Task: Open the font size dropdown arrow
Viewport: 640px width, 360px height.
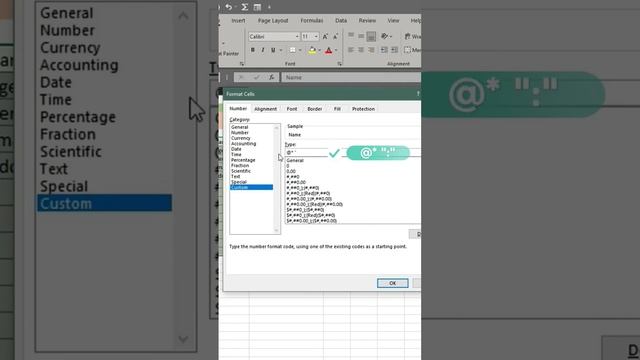Action: point(316,37)
